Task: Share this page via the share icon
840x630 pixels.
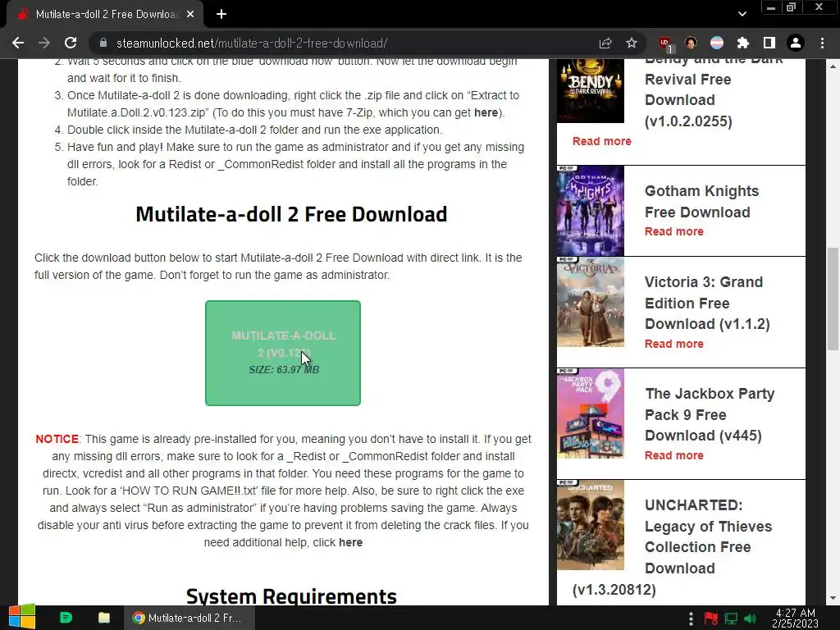Action: click(x=605, y=43)
